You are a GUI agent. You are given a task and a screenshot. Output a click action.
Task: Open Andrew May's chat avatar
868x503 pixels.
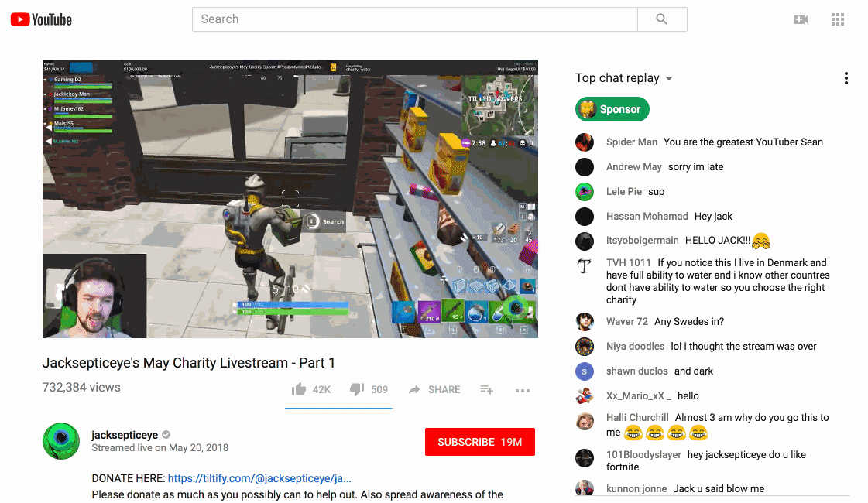pos(585,167)
